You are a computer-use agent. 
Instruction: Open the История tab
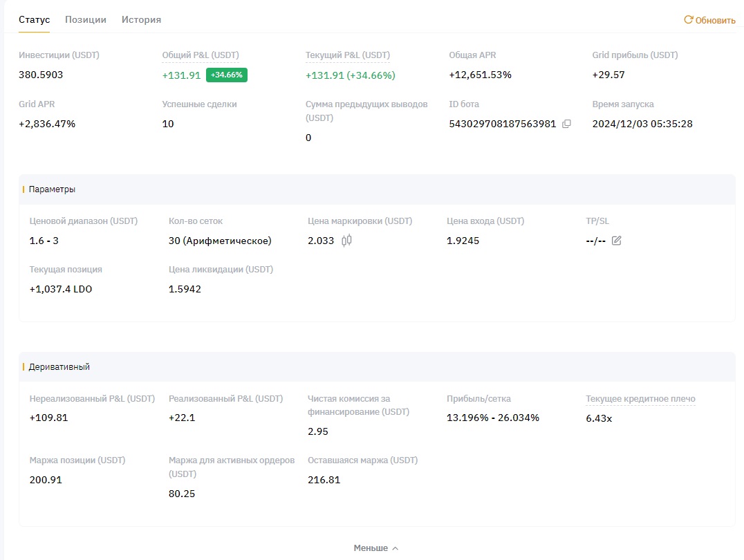pos(141,19)
